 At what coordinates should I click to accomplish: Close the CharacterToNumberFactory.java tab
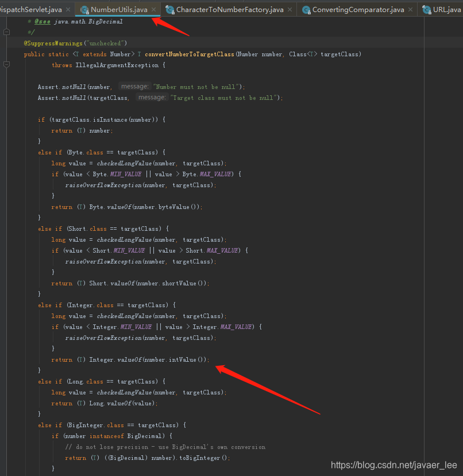[x=290, y=9]
